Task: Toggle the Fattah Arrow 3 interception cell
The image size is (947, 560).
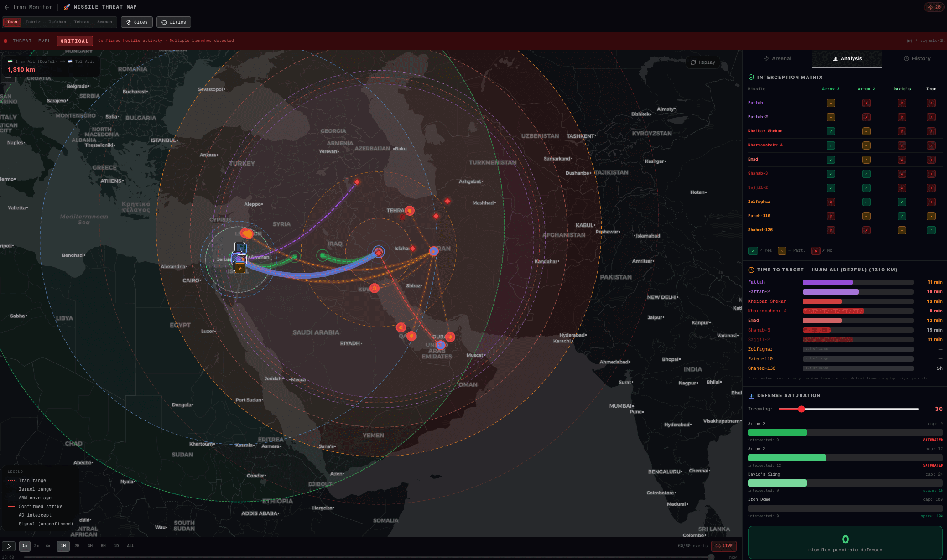Action: [x=831, y=103]
